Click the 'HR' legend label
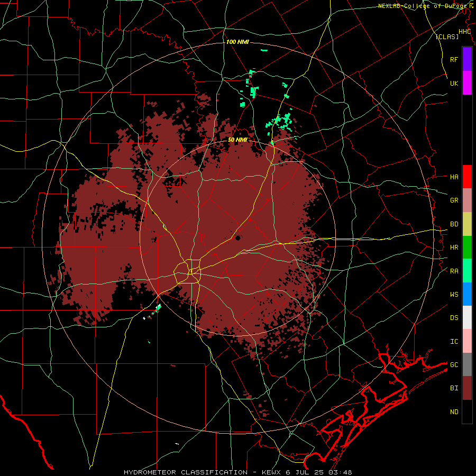Screen dimensions: 476x476 click(x=454, y=248)
